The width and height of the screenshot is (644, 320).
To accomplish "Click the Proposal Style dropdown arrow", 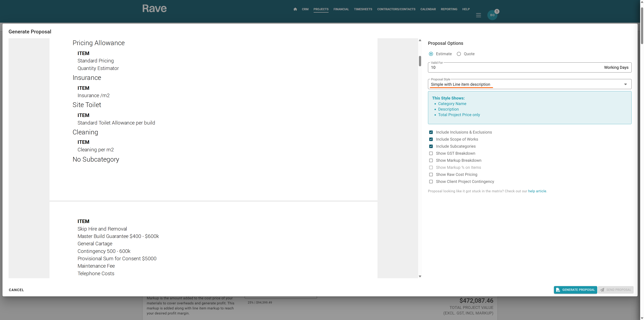I will pyautogui.click(x=625, y=85).
